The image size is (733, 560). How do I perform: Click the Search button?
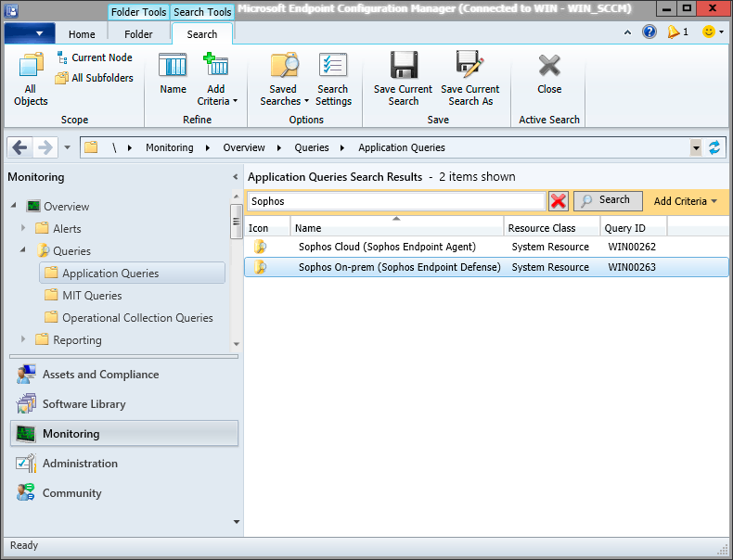[608, 200]
